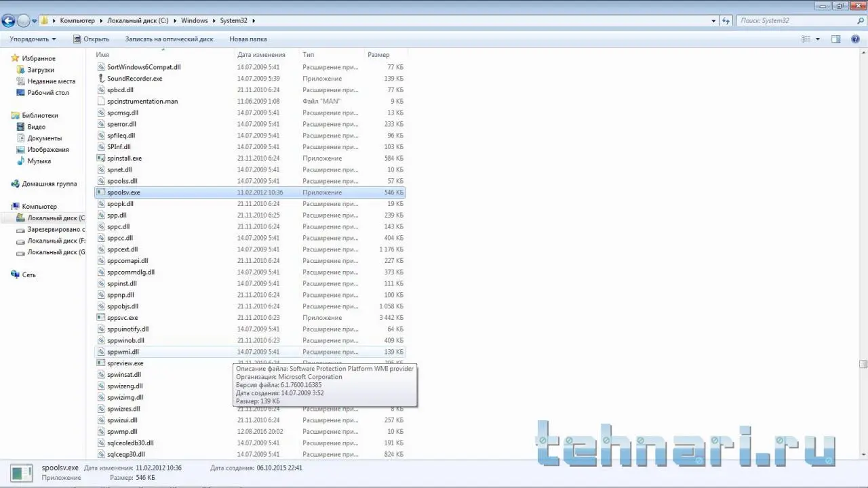Click the Избранное star icon
Viewport: 868px width, 488px height.
point(16,59)
